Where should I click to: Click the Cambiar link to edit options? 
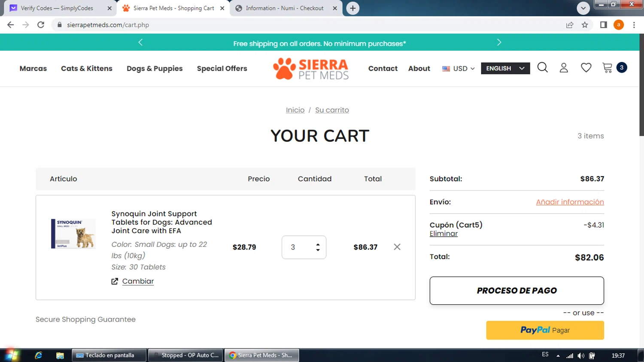[x=138, y=281]
